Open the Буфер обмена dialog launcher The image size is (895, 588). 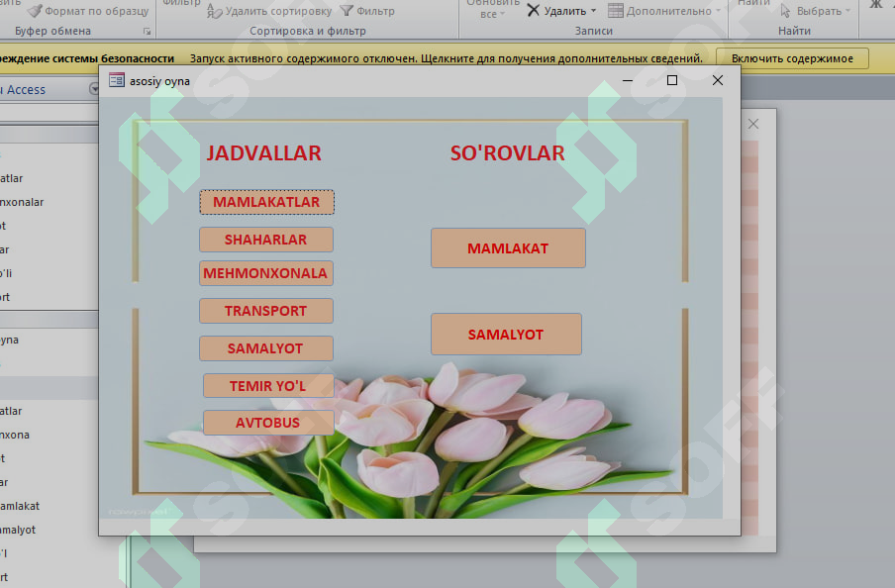(148, 32)
